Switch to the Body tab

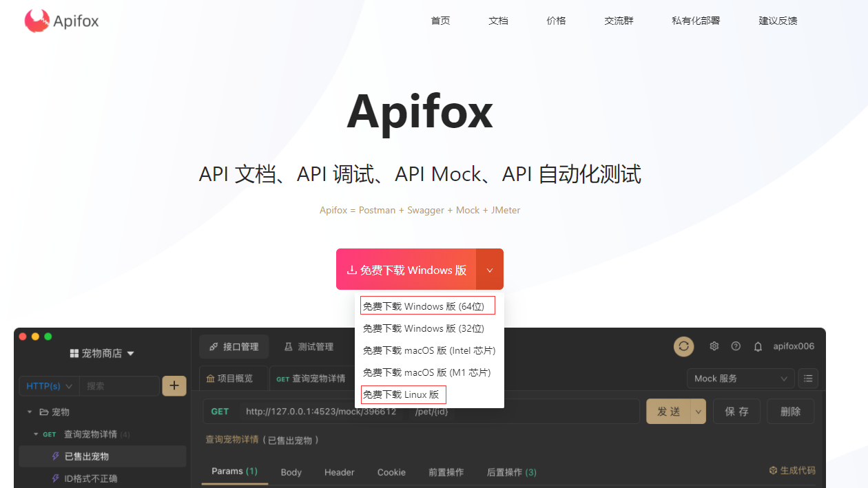tap(291, 472)
